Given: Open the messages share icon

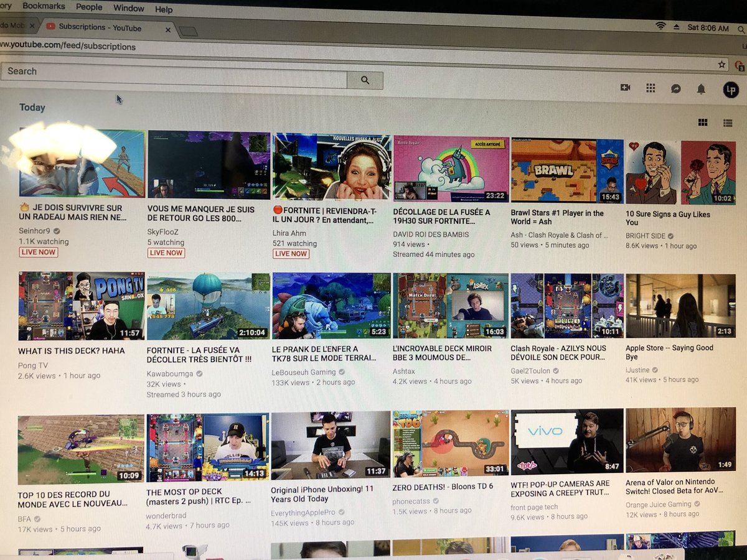Looking at the screenshot, I should pyautogui.click(x=676, y=89).
